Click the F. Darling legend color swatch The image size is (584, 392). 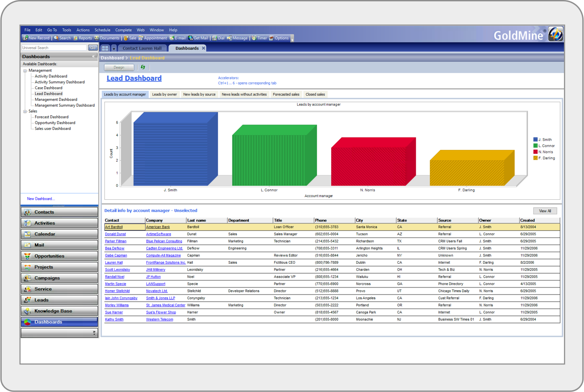(x=535, y=158)
